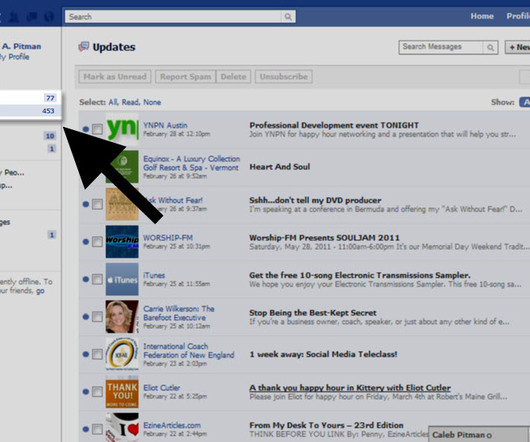Go to Profile in top navigation
The height and width of the screenshot is (442, 530).
(518, 16)
